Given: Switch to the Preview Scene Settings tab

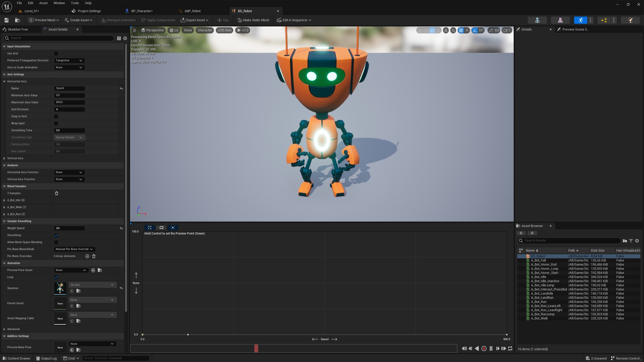Looking at the screenshot, I should coord(575,29).
